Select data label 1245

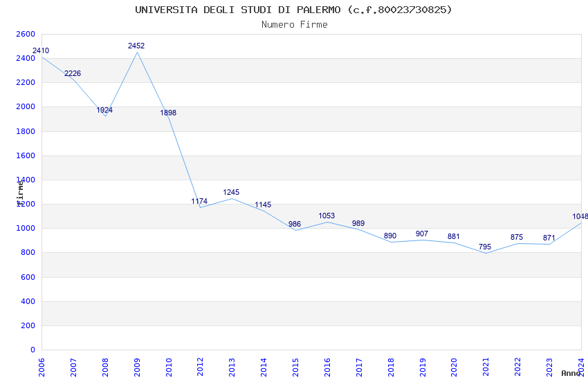click(x=231, y=193)
